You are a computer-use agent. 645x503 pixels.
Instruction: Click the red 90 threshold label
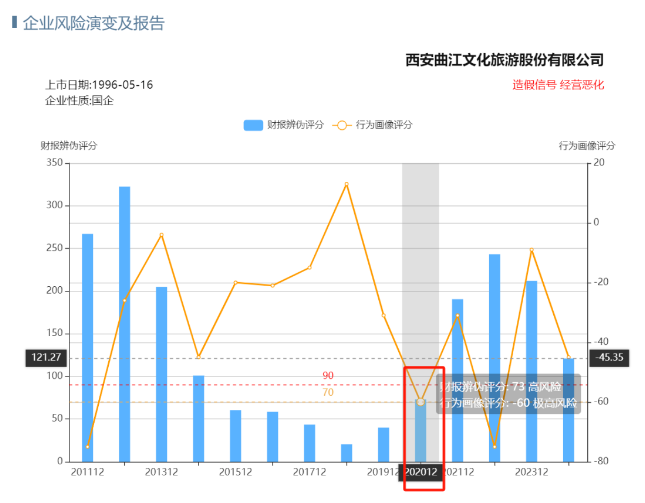point(328,376)
